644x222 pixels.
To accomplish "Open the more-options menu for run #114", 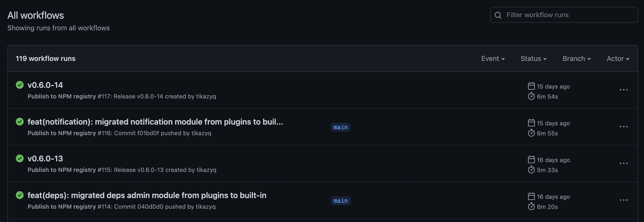I will [624, 200].
